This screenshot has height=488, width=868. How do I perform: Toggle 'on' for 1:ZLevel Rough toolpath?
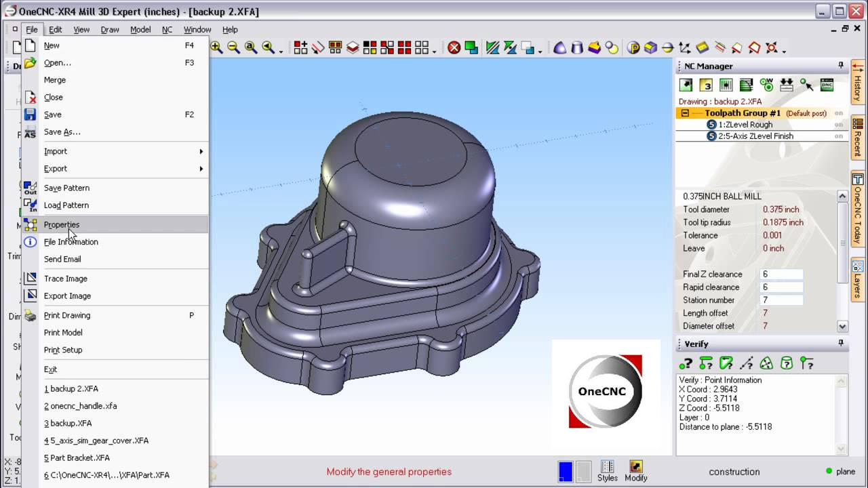tap(839, 125)
